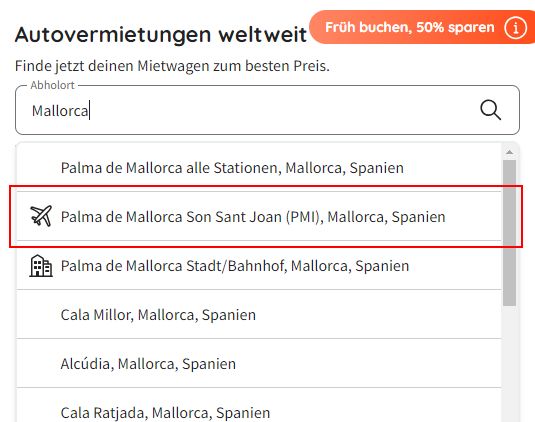The height and width of the screenshot is (422, 535).
Task: Choose Palma de Mallorca Son Sant Joan (PMI)
Action: point(259,216)
